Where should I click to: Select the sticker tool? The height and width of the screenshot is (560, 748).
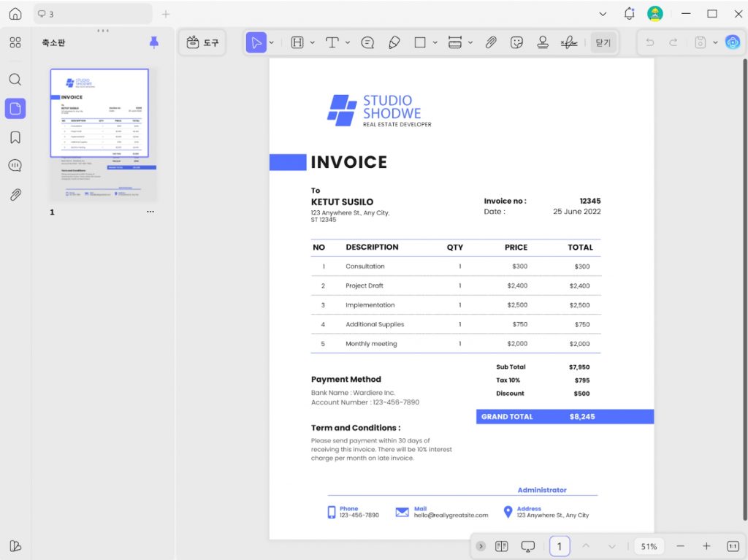pyautogui.click(x=516, y=42)
